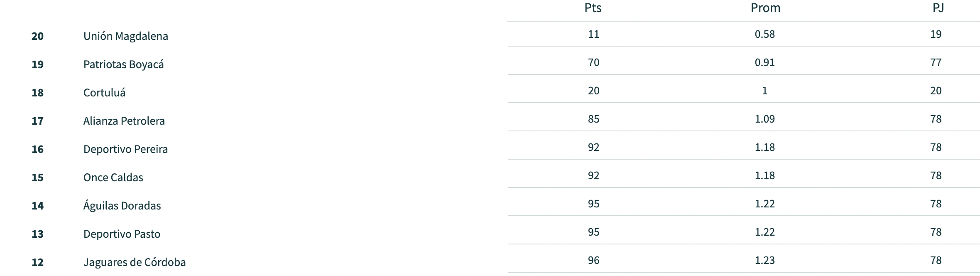Select the Deportivo Pasto team name

(122, 234)
